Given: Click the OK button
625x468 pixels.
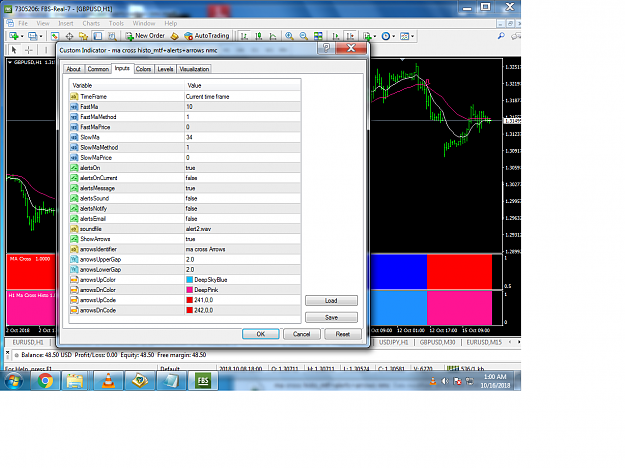Looking at the screenshot, I should 261,334.
